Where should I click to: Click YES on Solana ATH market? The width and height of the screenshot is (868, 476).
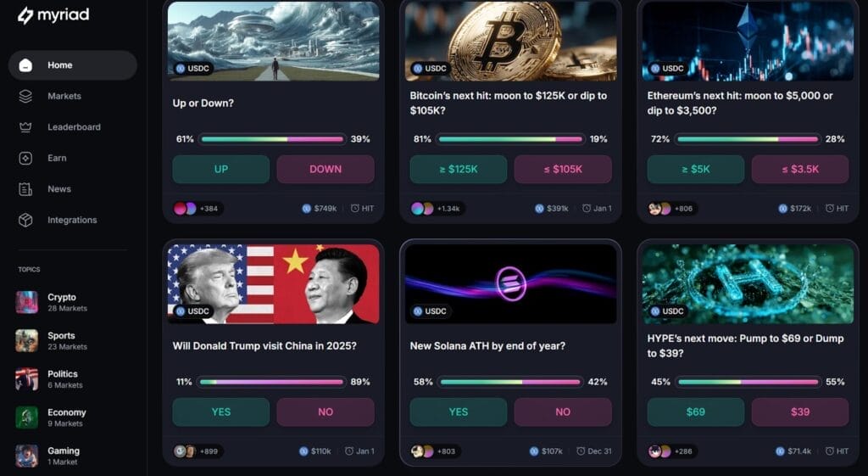[x=459, y=412]
